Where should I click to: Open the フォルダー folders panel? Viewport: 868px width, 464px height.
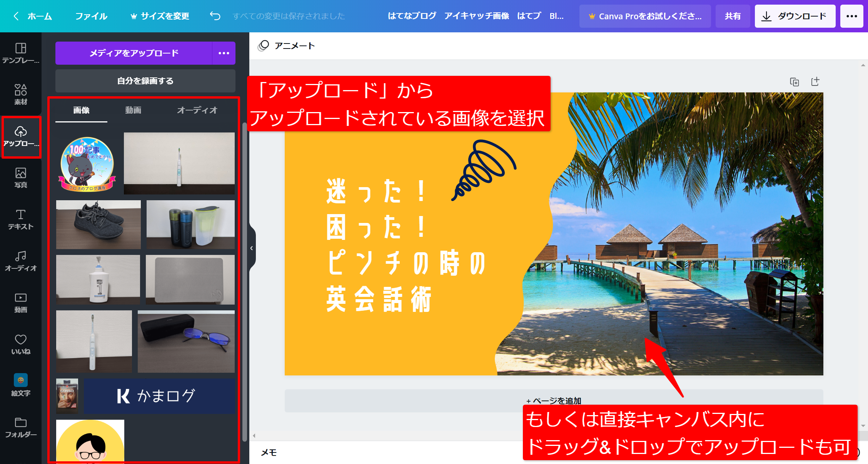21,427
